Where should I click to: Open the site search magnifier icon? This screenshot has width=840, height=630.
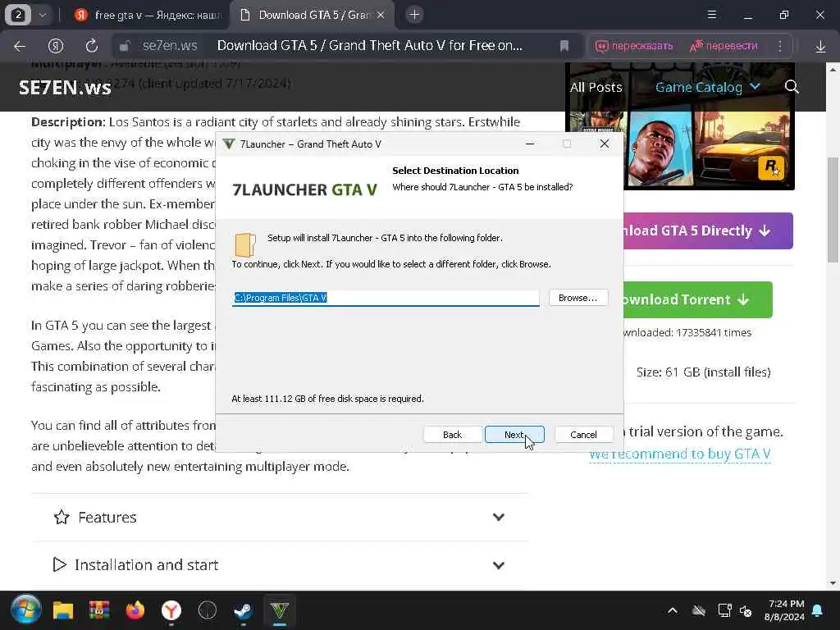tap(792, 87)
